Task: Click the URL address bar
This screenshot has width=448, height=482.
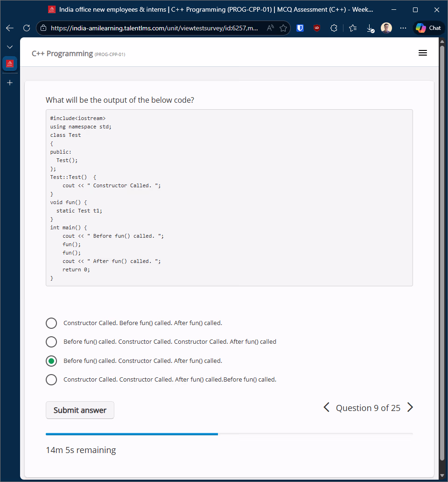Action: pyautogui.click(x=154, y=28)
